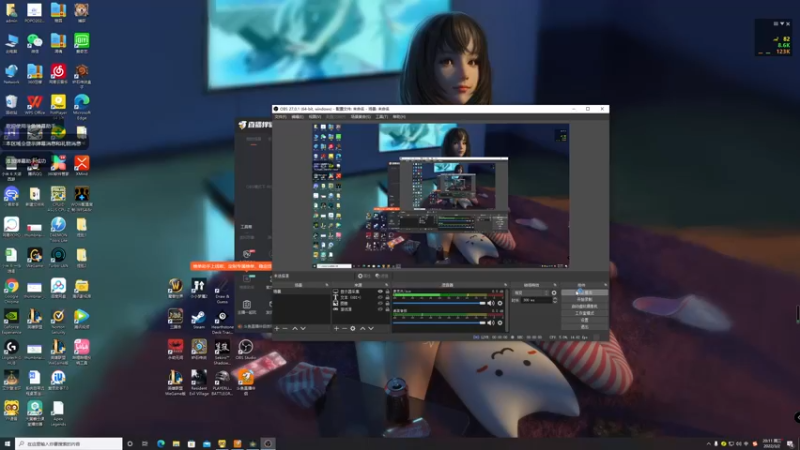Image resolution: width=800 pixels, height=450 pixels.
Task: Pop out the Controls dock
Action: point(605,285)
